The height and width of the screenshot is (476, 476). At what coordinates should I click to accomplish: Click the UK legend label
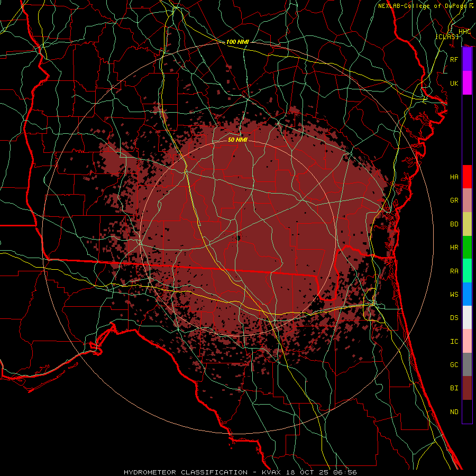(454, 84)
